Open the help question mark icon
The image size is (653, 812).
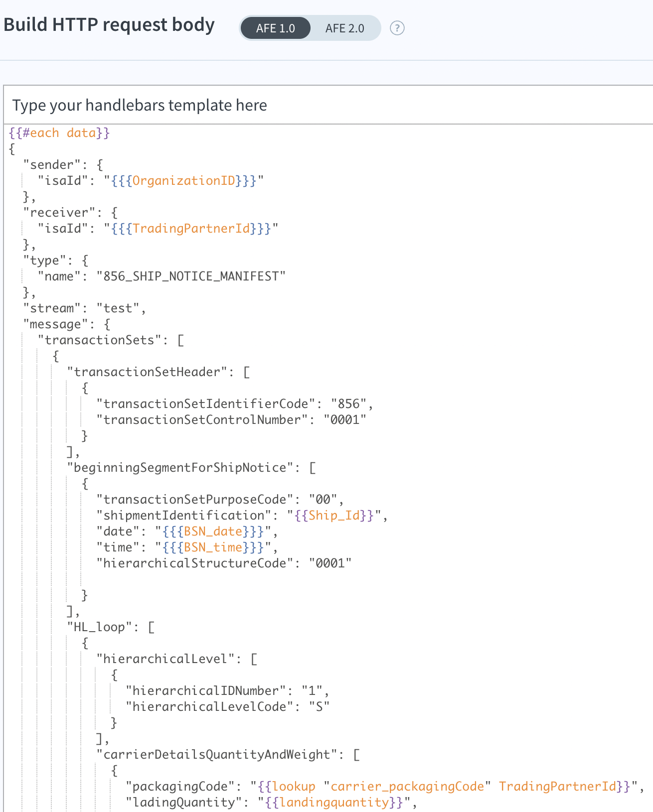point(397,28)
